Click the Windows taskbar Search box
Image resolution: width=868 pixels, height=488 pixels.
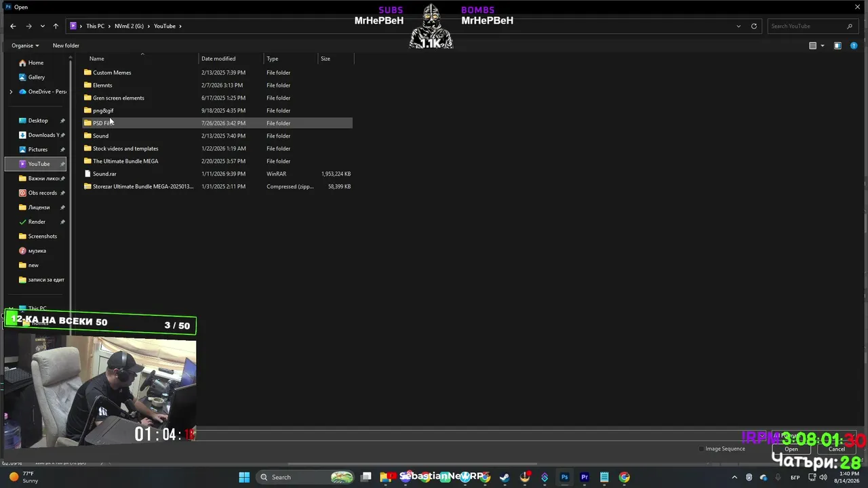pos(305,477)
